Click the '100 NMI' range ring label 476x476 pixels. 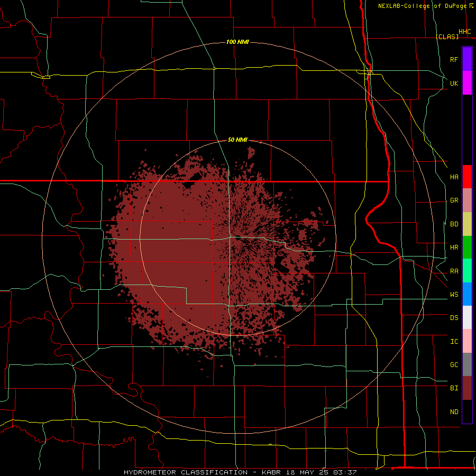[x=237, y=42]
